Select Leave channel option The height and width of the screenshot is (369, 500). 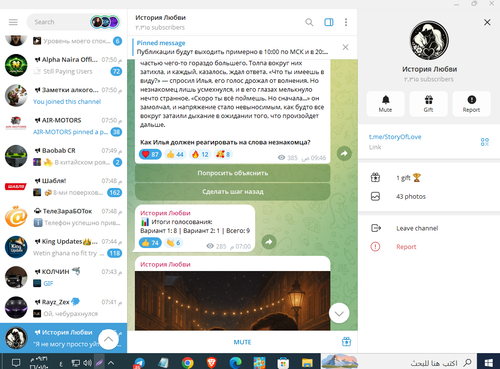(x=429, y=228)
